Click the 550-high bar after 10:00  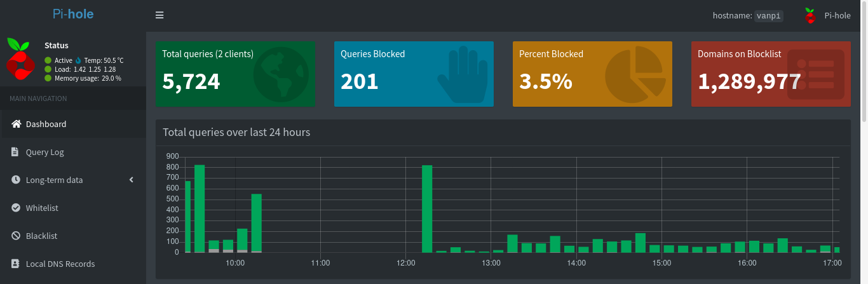257,224
